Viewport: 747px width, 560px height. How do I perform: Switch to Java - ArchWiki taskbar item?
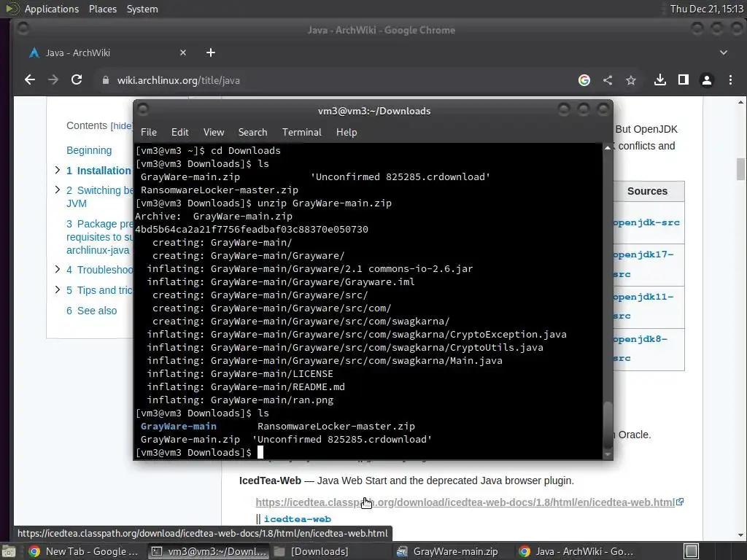576,551
